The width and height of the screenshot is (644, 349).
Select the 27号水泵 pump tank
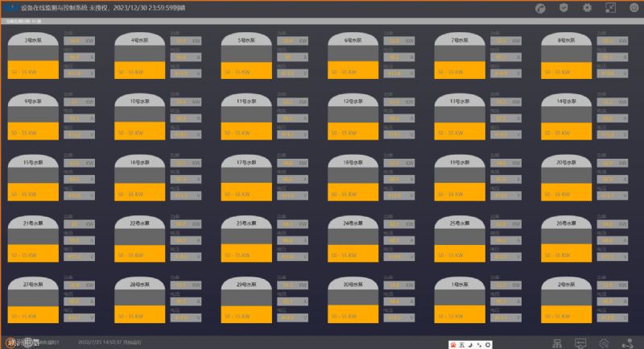tap(33, 300)
